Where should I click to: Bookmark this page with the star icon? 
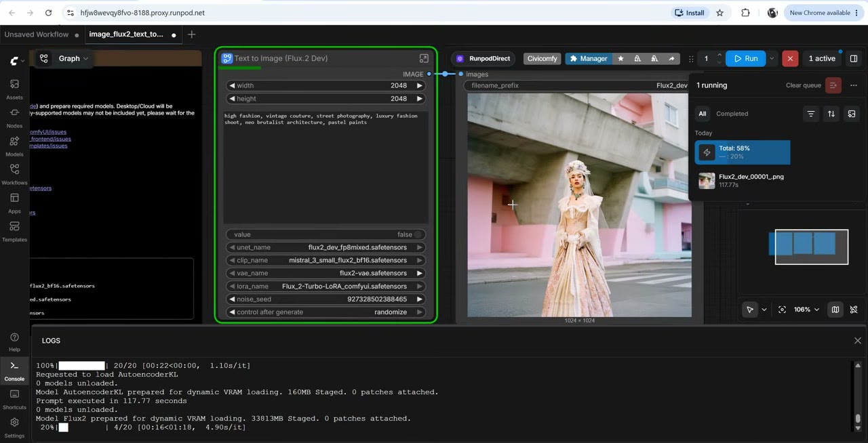click(x=719, y=13)
